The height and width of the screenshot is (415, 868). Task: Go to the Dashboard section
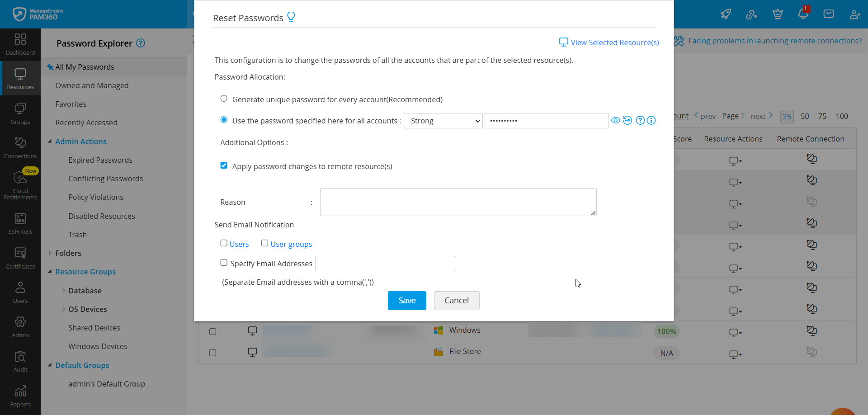point(20,44)
